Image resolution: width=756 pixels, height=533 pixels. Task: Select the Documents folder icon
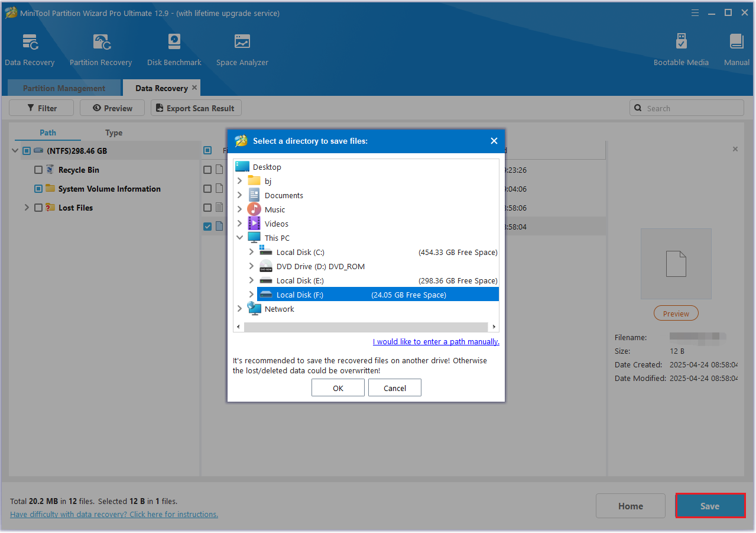pos(254,195)
